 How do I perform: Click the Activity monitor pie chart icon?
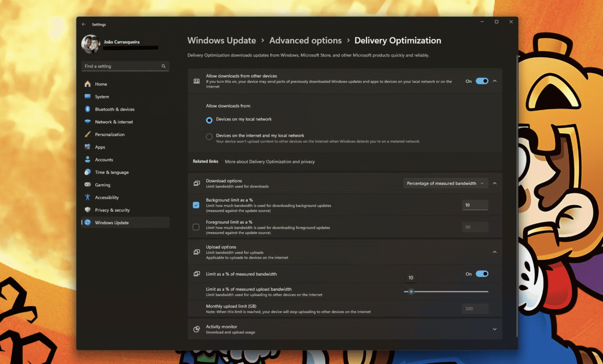click(197, 329)
